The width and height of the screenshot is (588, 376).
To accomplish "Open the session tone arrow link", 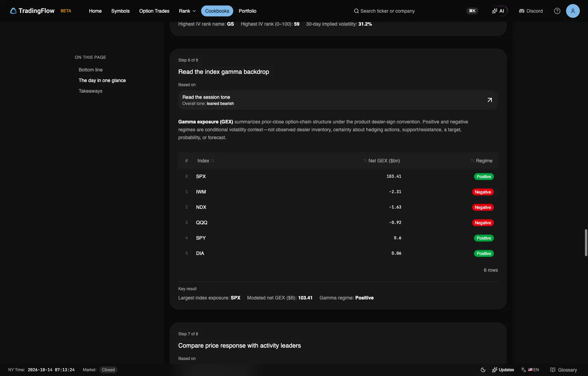I will (x=489, y=100).
